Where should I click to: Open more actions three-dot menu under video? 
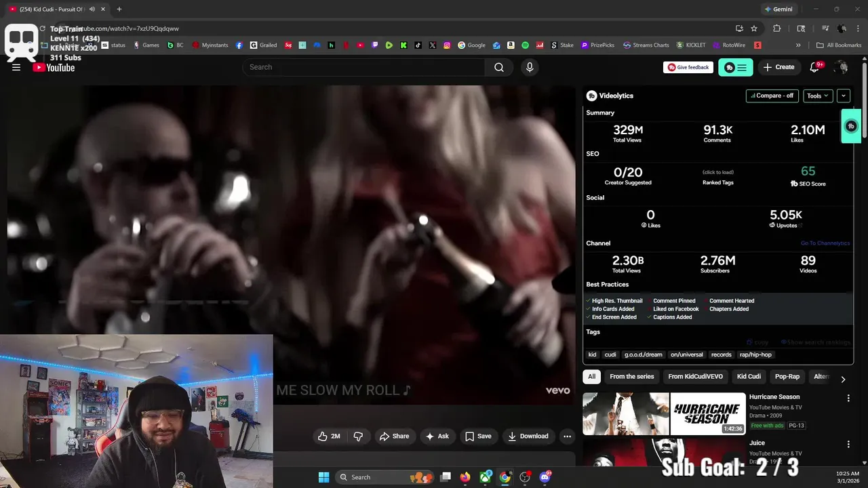pyautogui.click(x=568, y=436)
